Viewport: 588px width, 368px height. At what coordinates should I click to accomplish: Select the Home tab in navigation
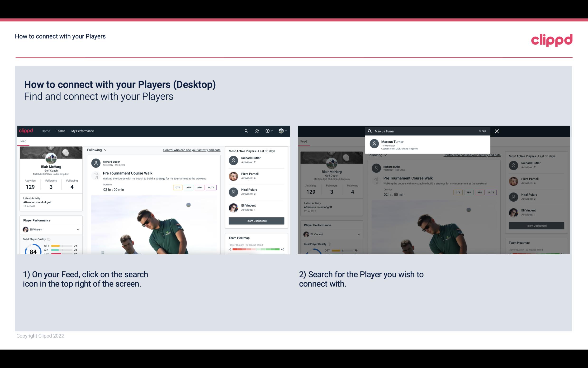pyautogui.click(x=45, y=131)
